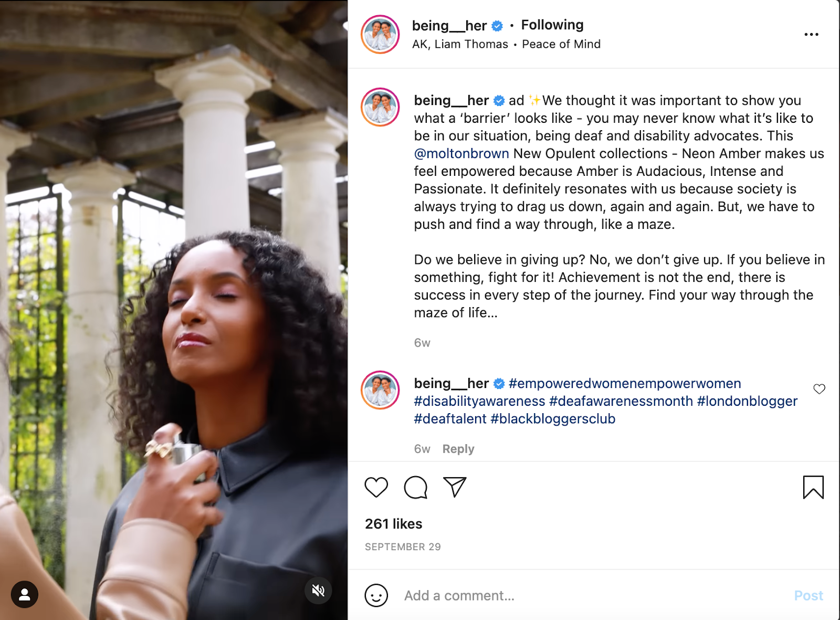Unmute the video with the speaker icon

318,591
